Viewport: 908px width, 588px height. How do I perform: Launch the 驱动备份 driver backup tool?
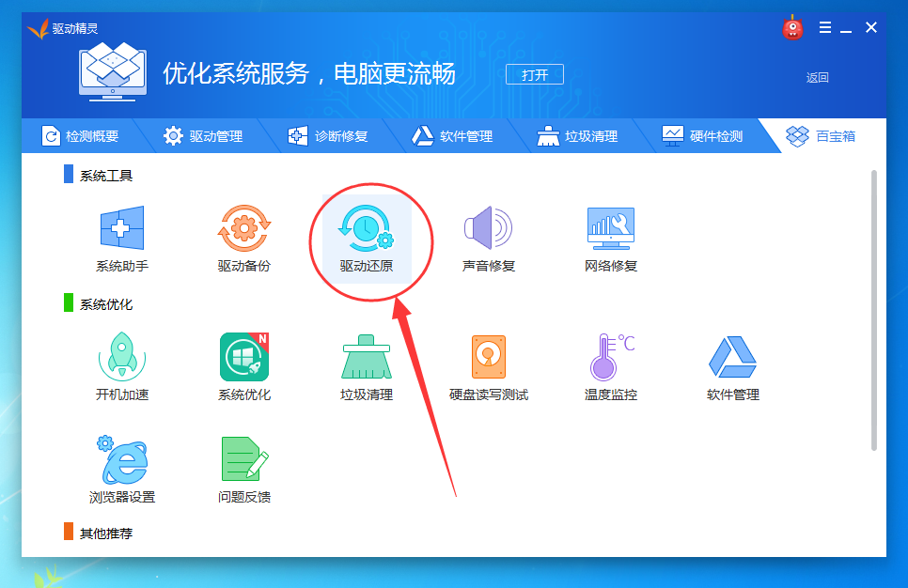tap(243, 238)
